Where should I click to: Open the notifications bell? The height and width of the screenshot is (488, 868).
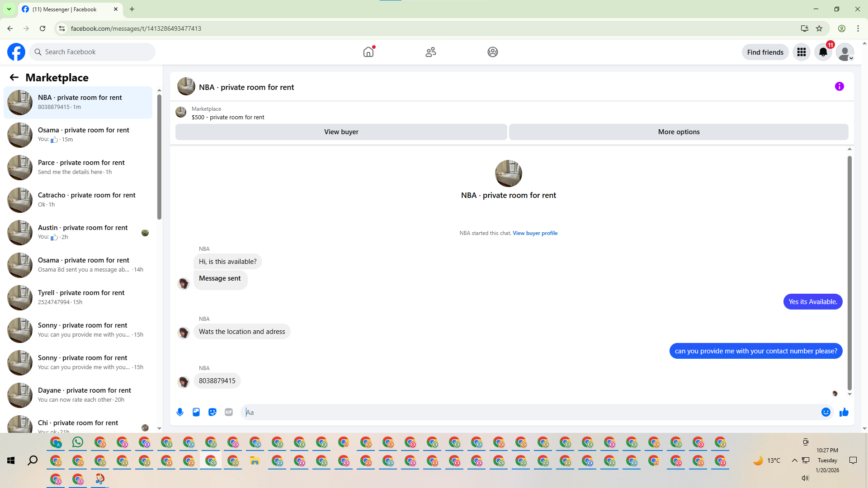pyautogui.click(x=823, y=52)
